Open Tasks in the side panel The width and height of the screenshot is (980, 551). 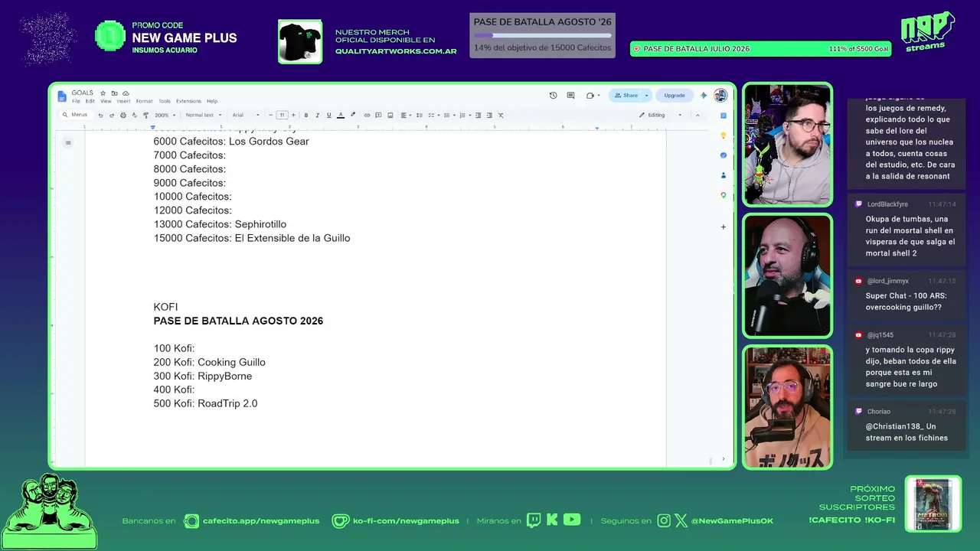coord(724,155)
